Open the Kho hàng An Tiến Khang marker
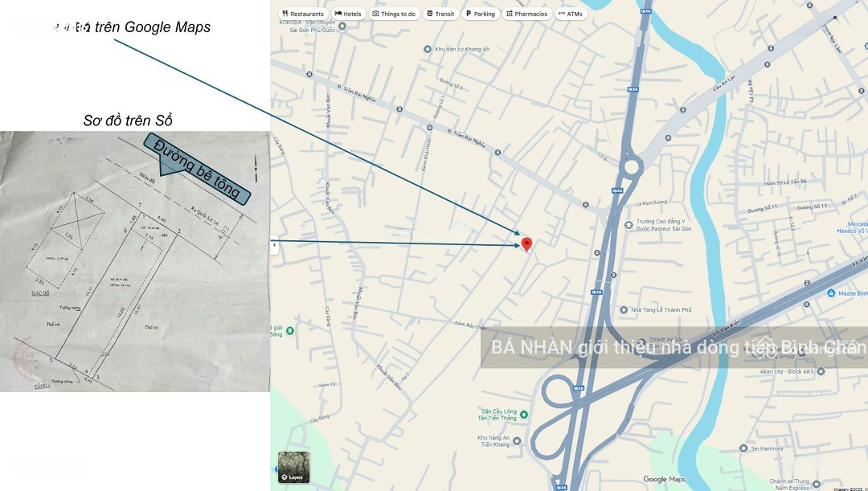Viewport: 868px width, 491px height. pos(517,440)
